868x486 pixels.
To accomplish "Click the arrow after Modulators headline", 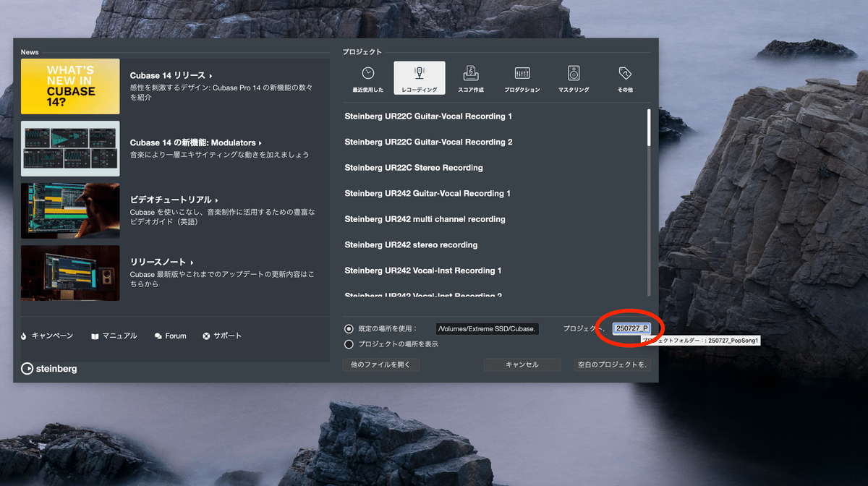I will 260,143.
